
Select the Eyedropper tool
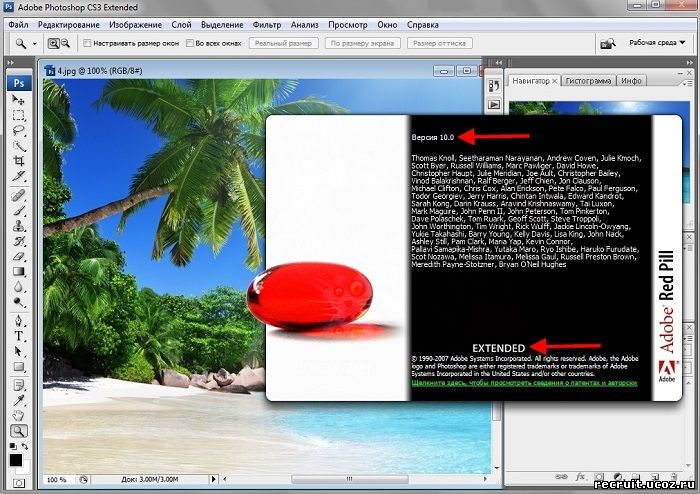[18, 401]
